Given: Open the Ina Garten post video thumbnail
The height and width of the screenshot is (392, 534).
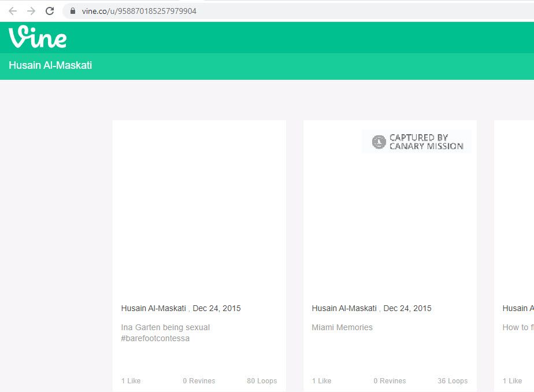Looking at the screenshot, I should [199, 207].
